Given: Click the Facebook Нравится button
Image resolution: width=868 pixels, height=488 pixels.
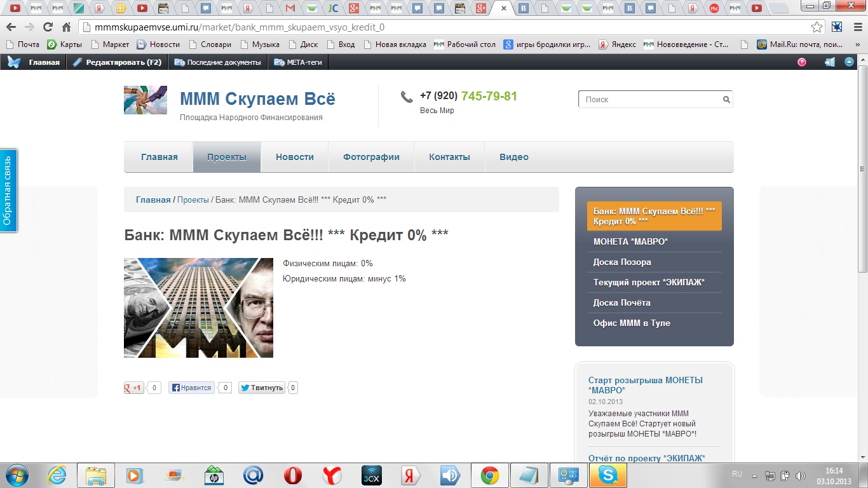Looking at the screenshot, I should point(191,388).
